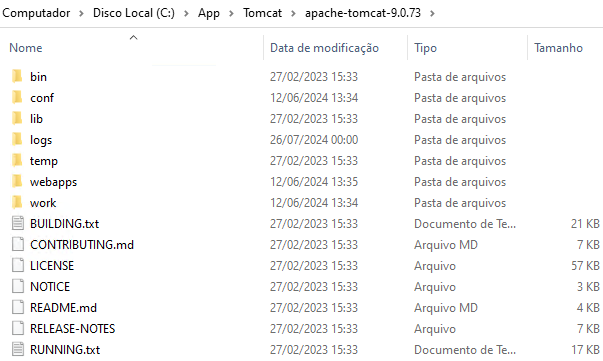The image size is (603, 361).
Task: Select the RUNNING.txt file name
Action: pos(65,349)
